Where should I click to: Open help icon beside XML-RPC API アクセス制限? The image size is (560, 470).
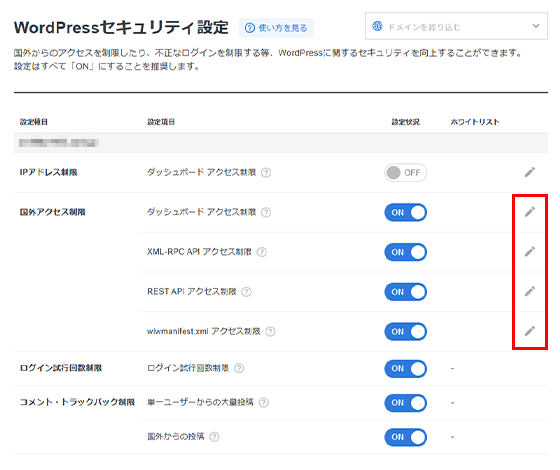click(262, 252)
